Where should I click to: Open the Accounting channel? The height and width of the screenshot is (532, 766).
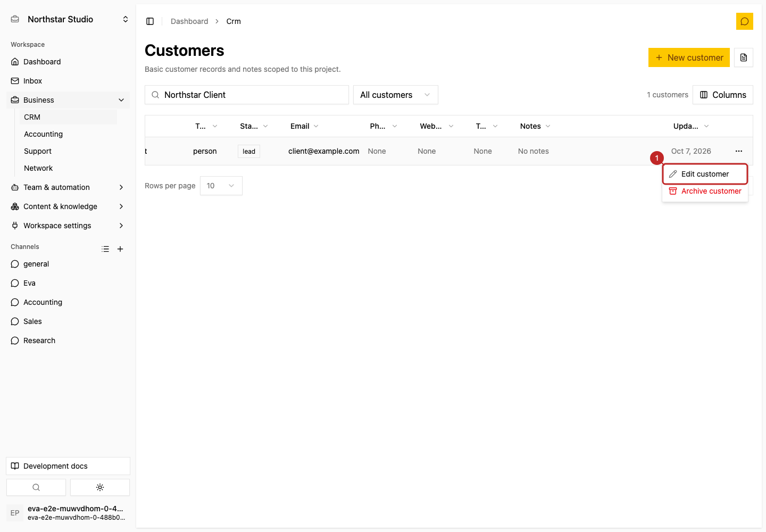[68, 302]
